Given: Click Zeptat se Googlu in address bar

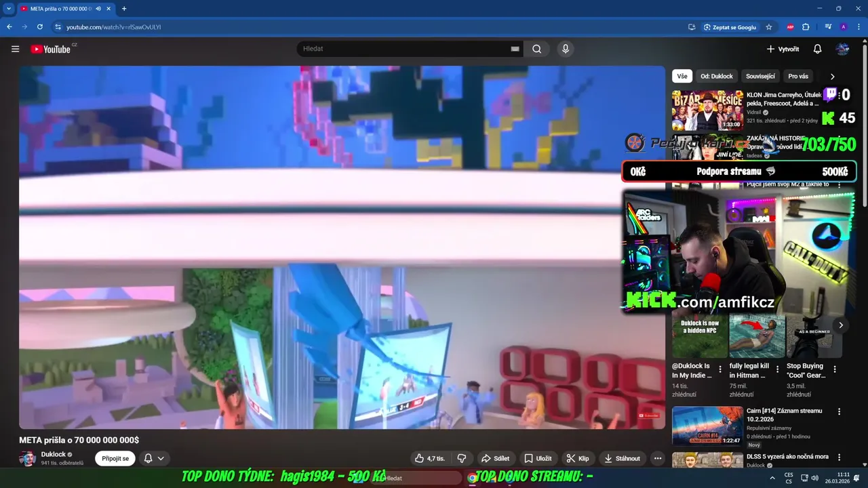Looking at the screenshot, I should click(730, 27).
